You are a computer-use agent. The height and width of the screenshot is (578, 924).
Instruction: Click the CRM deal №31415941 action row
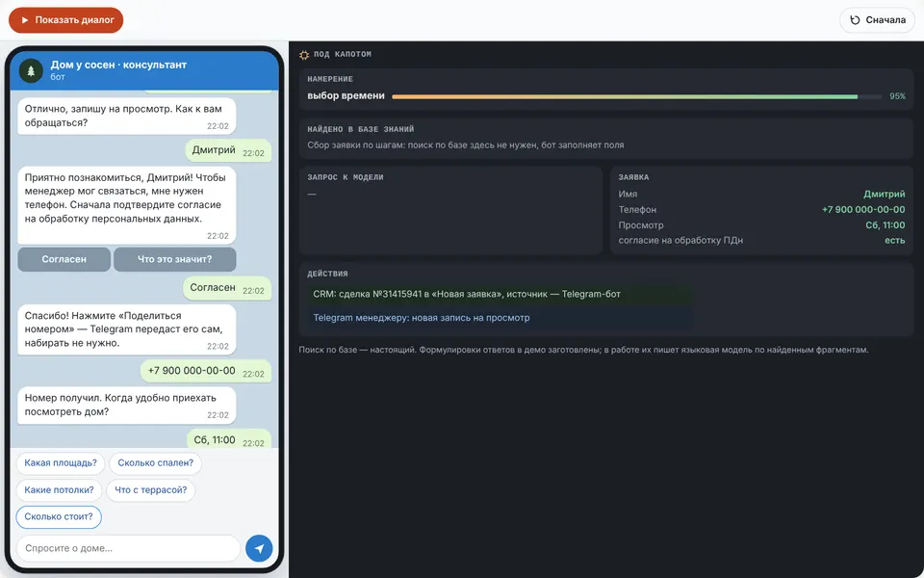[500, 295]
